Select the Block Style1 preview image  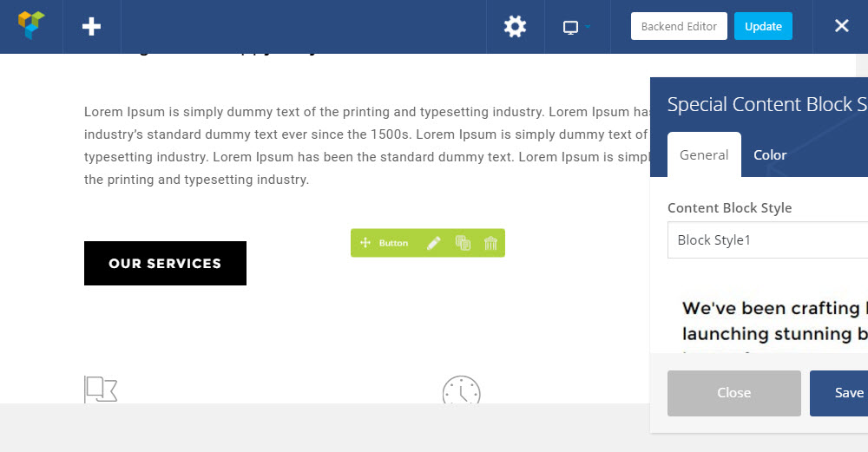click(x=773, y=321)
